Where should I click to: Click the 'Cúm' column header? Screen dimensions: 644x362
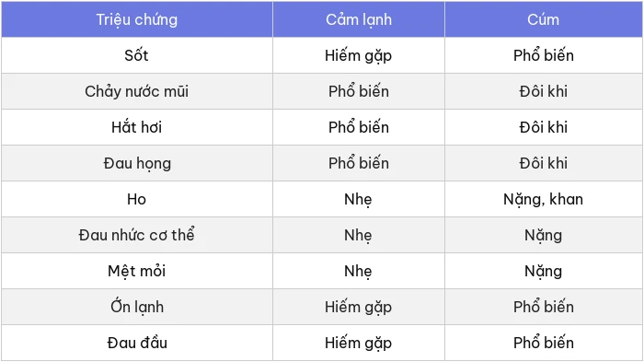tap(544, 19)
